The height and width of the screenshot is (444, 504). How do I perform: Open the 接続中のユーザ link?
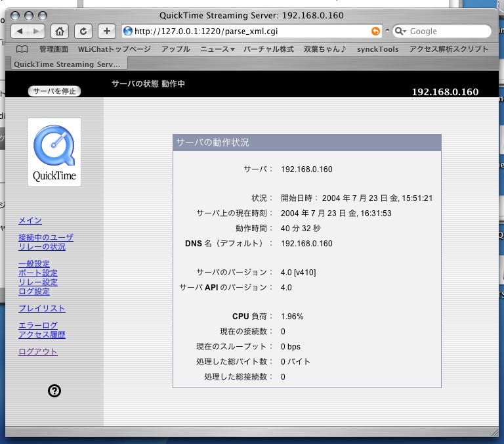46,238
